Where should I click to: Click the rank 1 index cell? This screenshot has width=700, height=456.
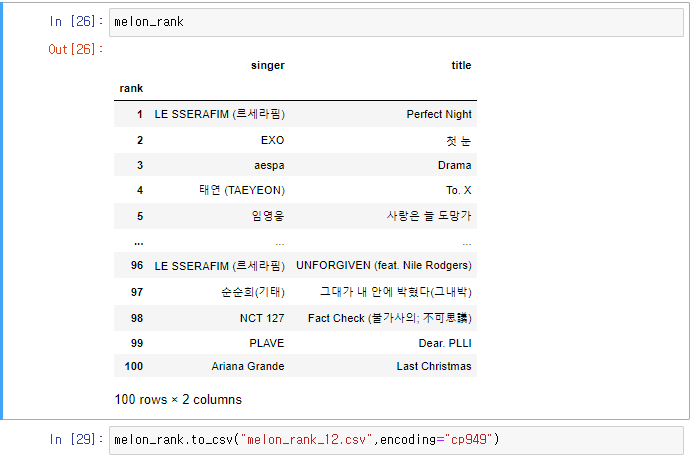pyautogui.click(x=140, y=114)
